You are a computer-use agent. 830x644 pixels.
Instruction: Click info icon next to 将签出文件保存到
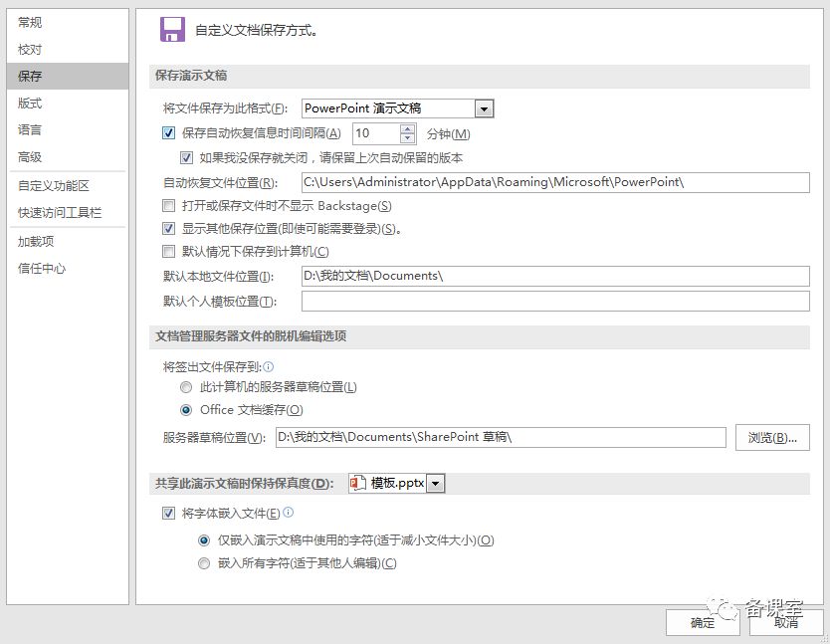click(x=269, y=366)
